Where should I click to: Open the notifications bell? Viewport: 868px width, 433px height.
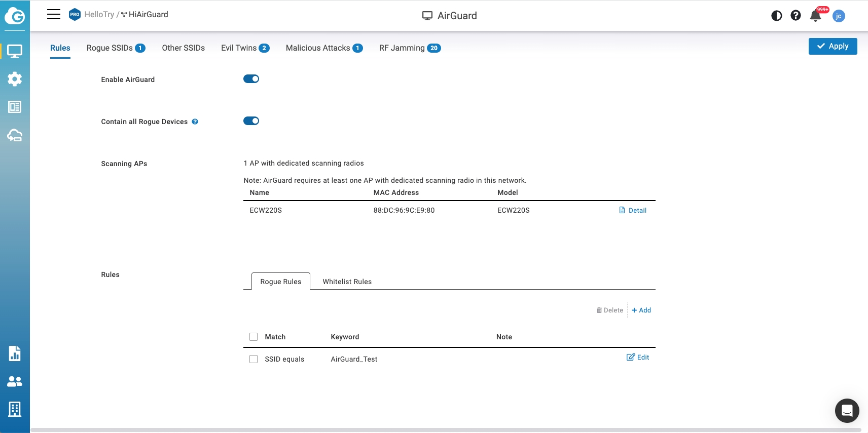(x=815, y=16)
